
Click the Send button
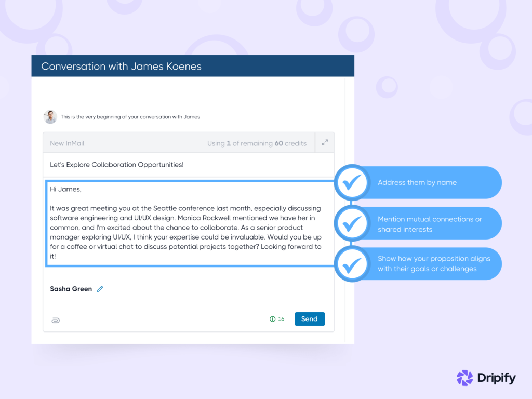pyautogui.click(x=310, y=319)
